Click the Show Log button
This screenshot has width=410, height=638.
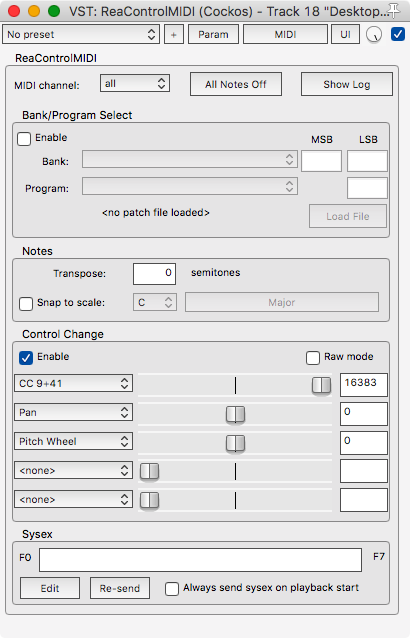(x=347, y=84)
